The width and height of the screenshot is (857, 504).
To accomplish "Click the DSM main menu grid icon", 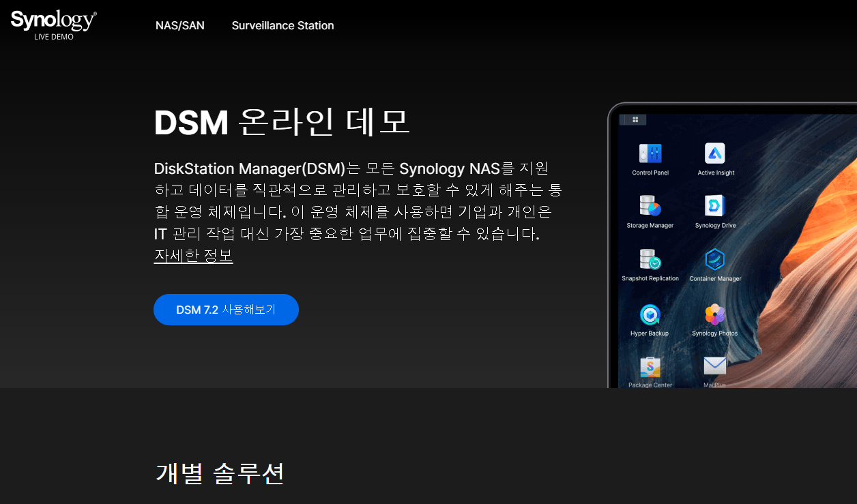I will (635, 119).
